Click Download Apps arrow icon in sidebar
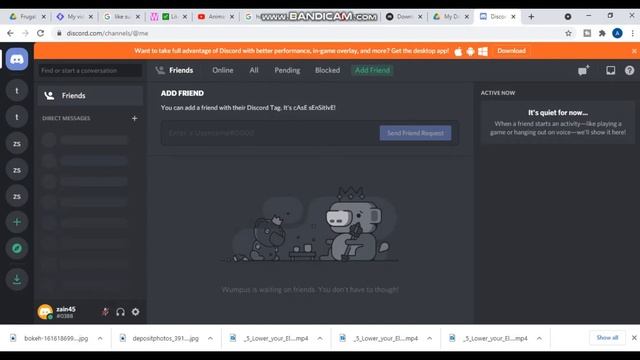This screenshot has width=640, height=360. [17, 280]
